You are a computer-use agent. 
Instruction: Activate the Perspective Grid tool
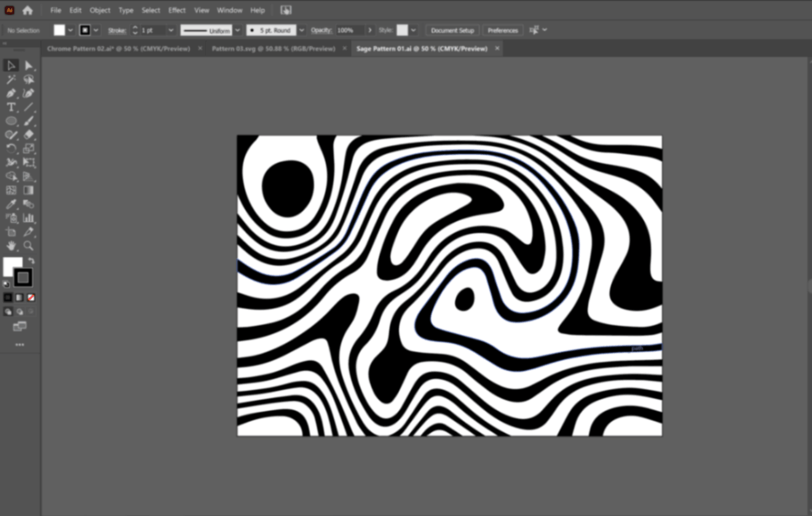pyautogui.click(x=28, y=177)
